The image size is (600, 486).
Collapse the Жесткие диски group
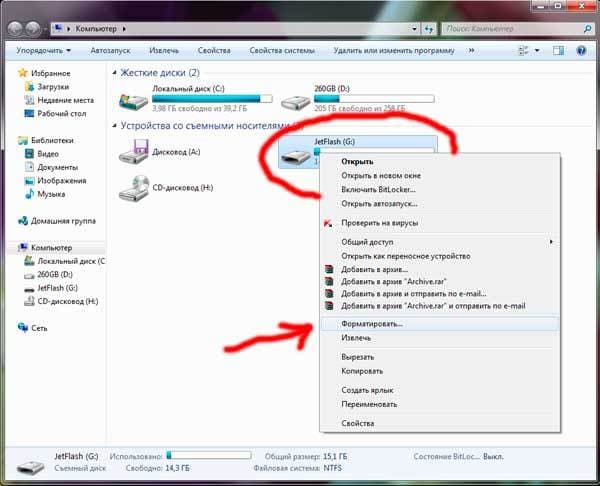114,73
